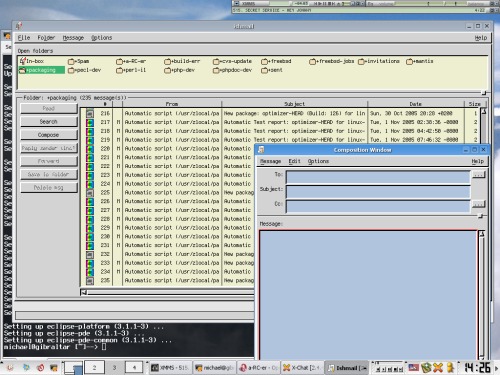Open the +freebsd-jobs folder

click(332, 61)
